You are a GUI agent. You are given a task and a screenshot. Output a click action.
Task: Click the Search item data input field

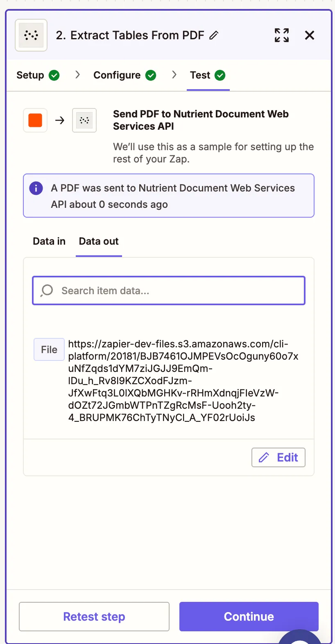click(168, 290)
